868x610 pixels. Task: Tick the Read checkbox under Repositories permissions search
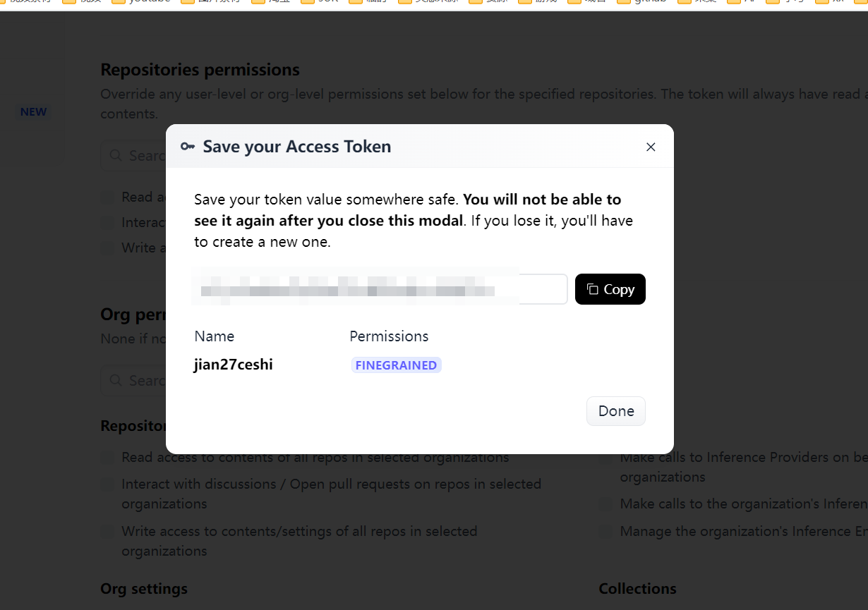pyautogui.click(x=107, y=197)
